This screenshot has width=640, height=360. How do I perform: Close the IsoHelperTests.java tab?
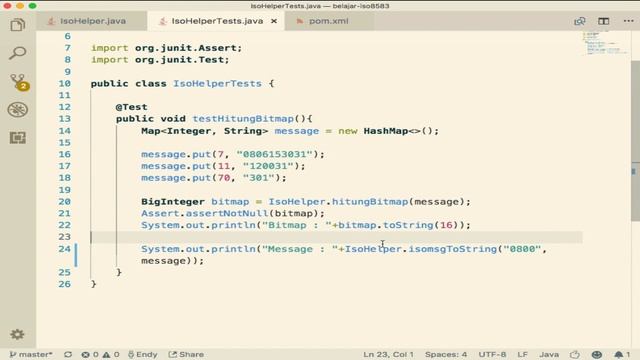pos(274,21)
